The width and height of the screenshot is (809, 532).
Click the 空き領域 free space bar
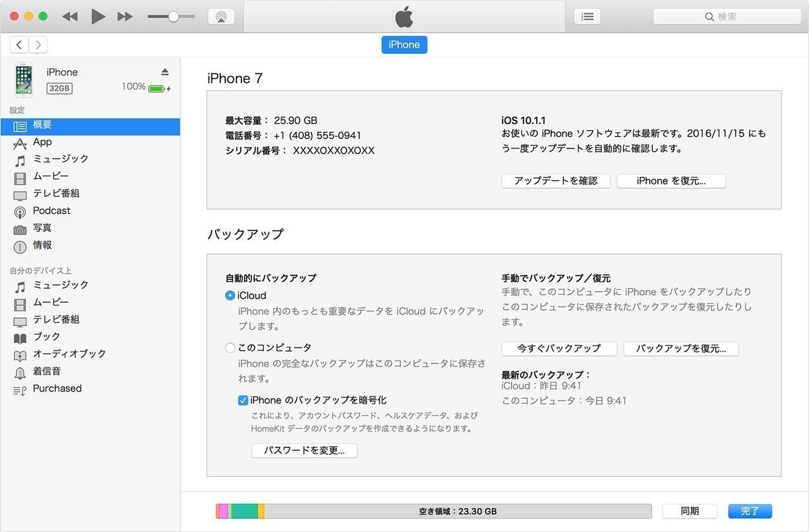tap(458, 511)
